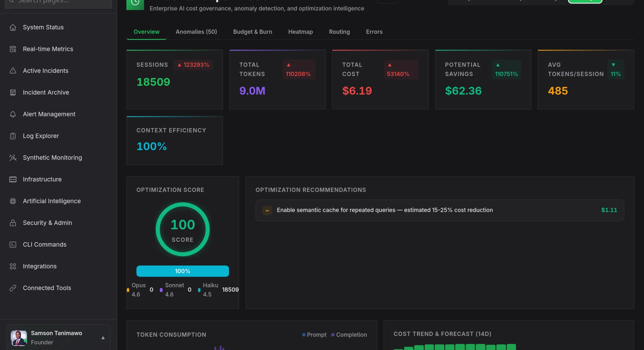Click the 18509 sessions value
This screenshot has width=644, height=350.
[153, 82]
